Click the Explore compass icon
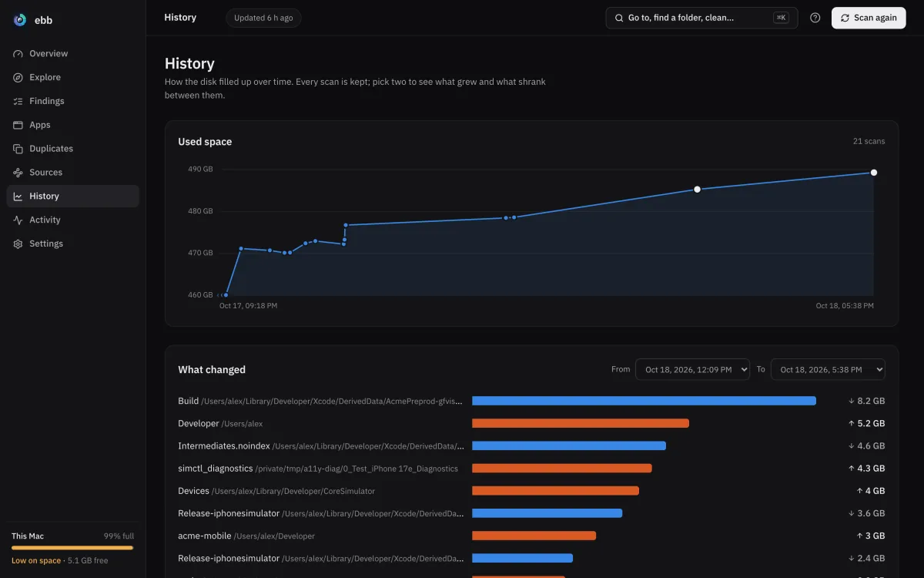Image resolution: width=924 pixels, height=578 pixels. pyautogui.click(x=18, y=78)
